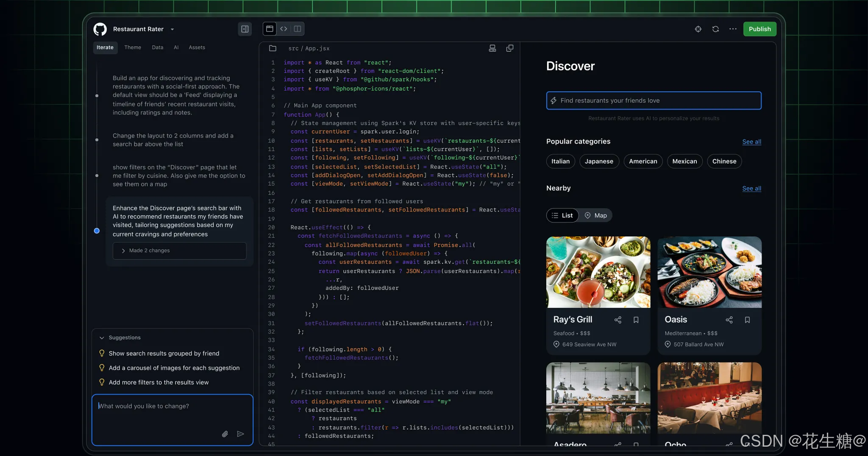Click the location pin by 507 Ballard Ave NW
Screen dimensions: 868x456
(x=668, y=344)
